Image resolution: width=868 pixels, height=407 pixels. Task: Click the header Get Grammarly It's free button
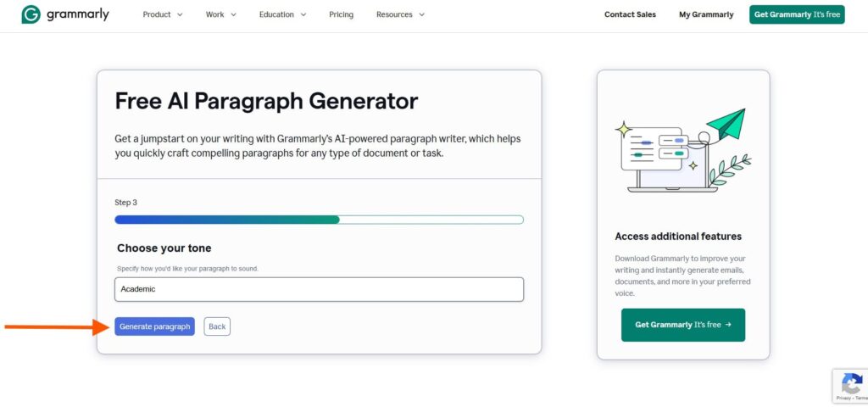click(797, 14)
